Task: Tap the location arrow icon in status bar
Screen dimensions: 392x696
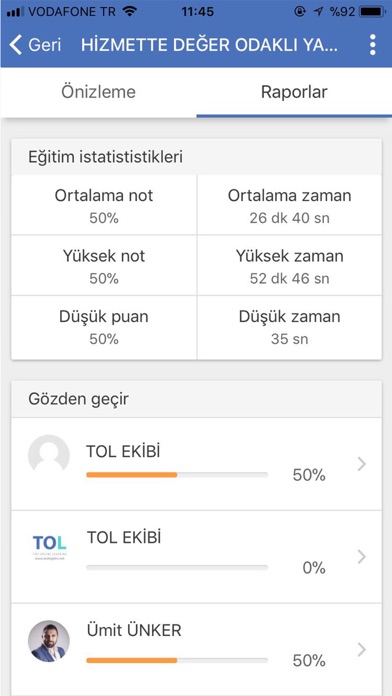Action: (318, 12)
